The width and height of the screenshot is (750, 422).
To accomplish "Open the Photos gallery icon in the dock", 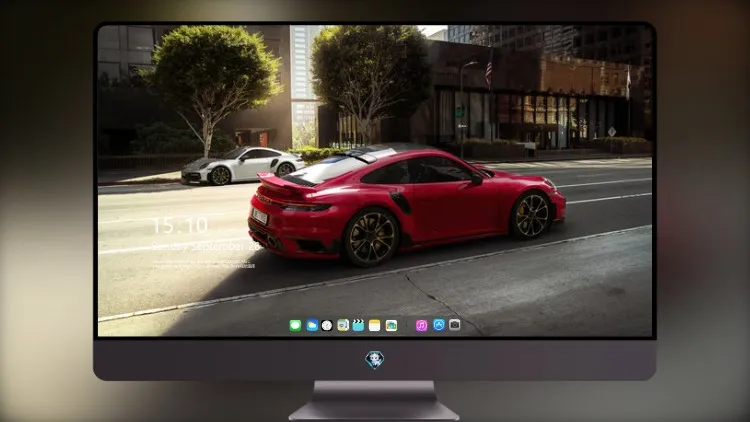I will tap(391, 325).
